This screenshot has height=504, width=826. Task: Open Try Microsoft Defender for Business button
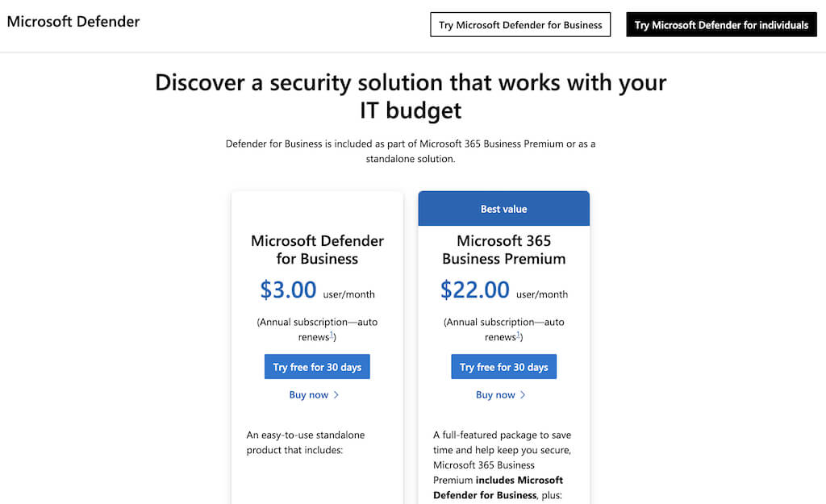[x=520, y=25]
